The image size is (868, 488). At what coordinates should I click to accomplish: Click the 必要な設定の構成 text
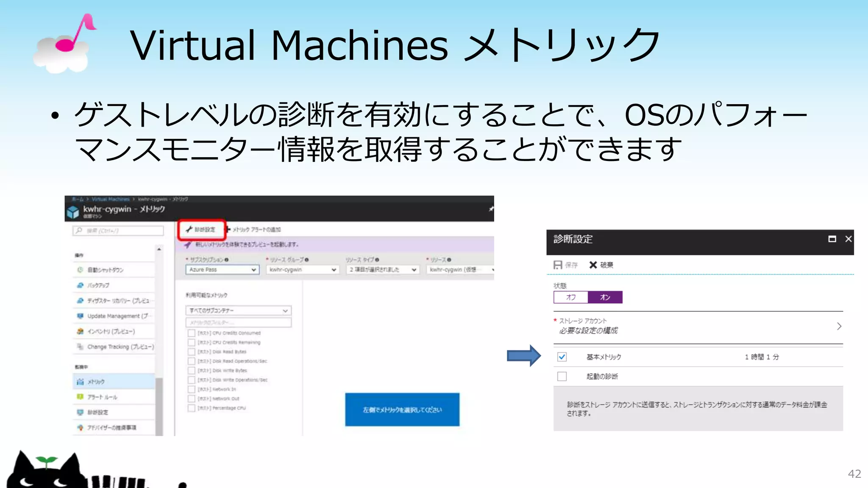(588, 330)
